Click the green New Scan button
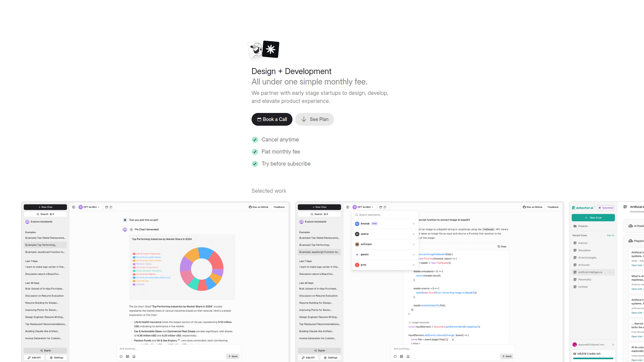The height and width of the screenshot is (362, 644). 593,218
